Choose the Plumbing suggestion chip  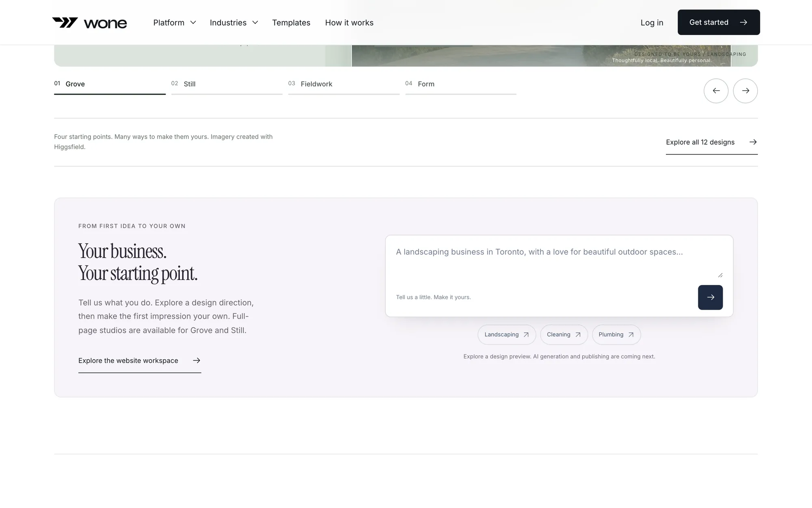point(616,335)
